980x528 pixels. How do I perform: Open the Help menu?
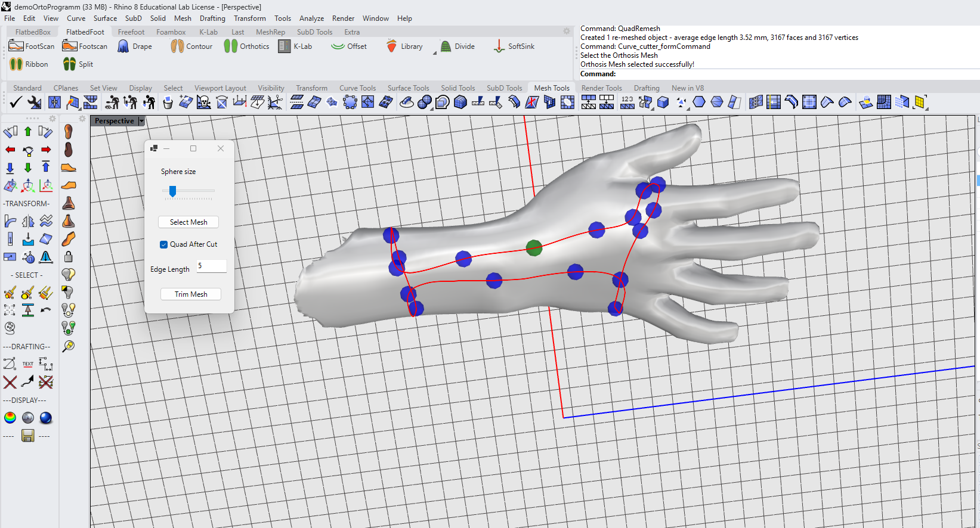tap(404, 18)
